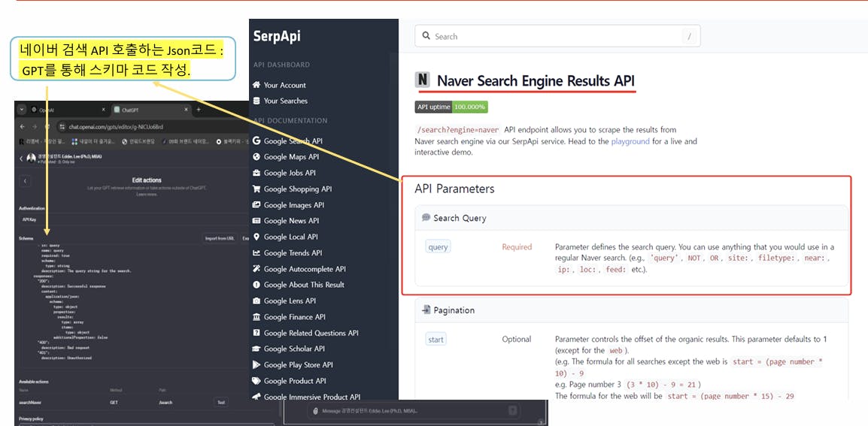Click the Google Maps API globe icon
The image size is (868, 426).
coord(256,156)
